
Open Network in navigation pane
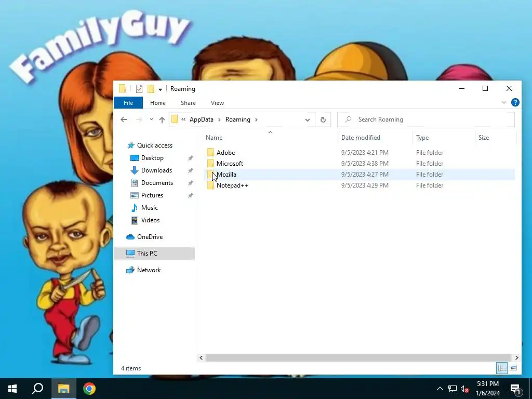(149, 270)
